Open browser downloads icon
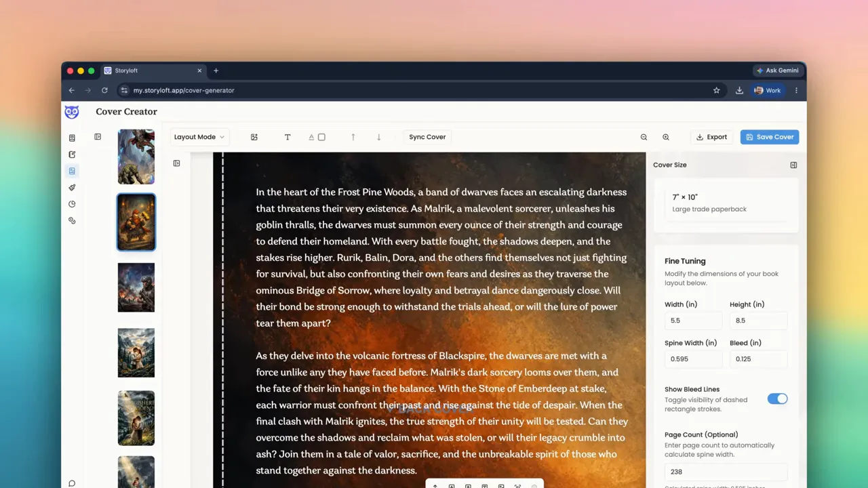Viewport: 868px width, 488px height. coord(739,90)
